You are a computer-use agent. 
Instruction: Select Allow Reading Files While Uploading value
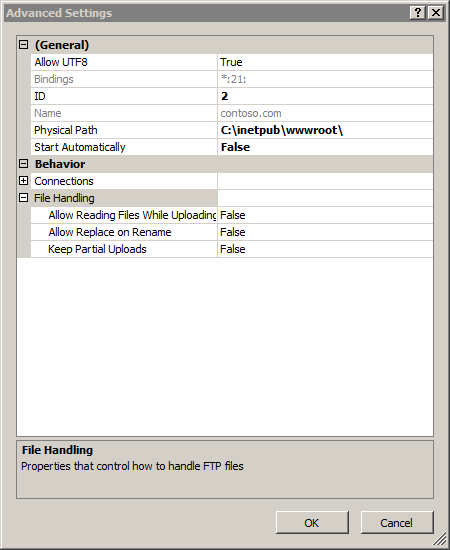[325, 215]
